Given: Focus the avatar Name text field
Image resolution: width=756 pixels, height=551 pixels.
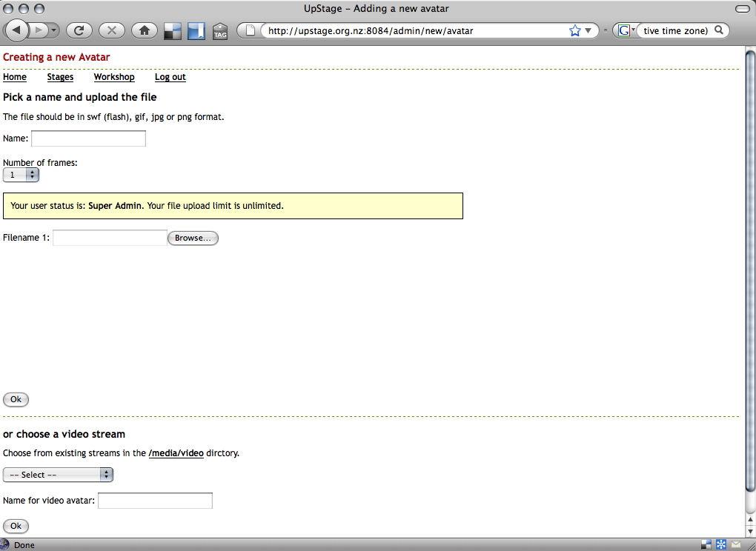Looking at the screenshot, I should (x=88, y=138).
